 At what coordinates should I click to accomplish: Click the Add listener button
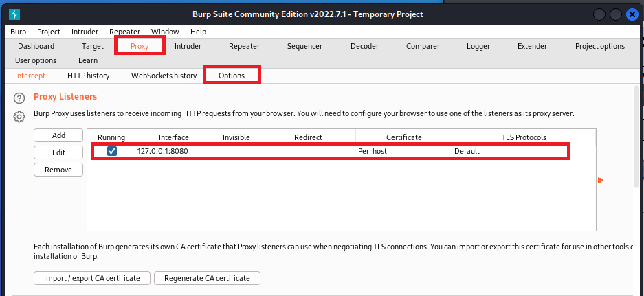58,135
